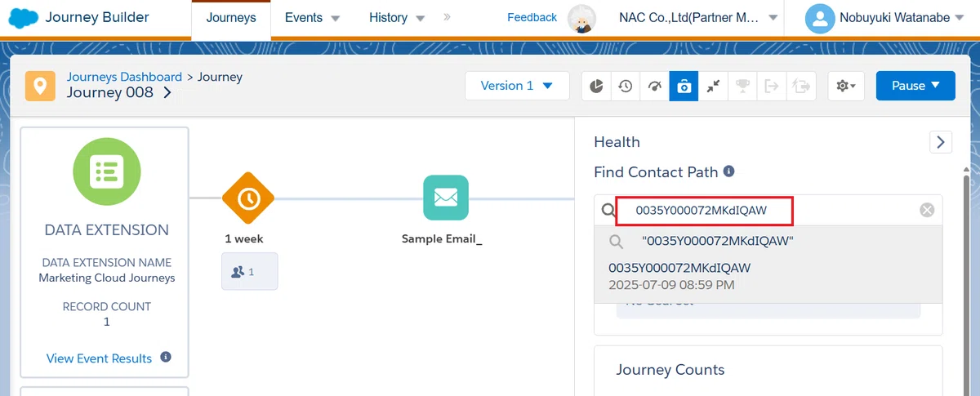Open the Journeys tab
Screen dimensions: 980x396
pyautogui.click(x=230, y=18)
